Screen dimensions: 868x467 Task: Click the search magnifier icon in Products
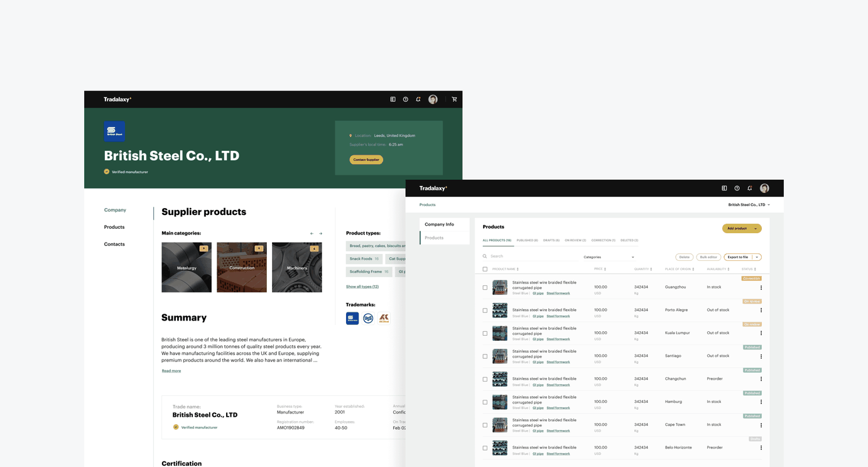point(485,256)
